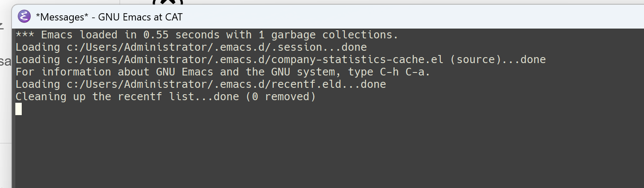
Task: Click the purple Emacs icon in the title bar
Action: tap(24, 17)
